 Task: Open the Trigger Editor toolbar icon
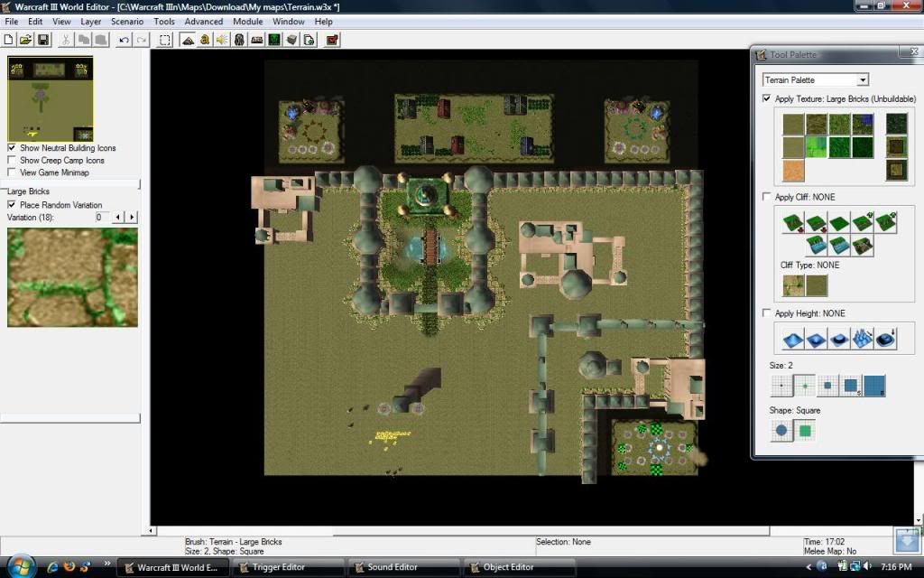pos(205,40)
